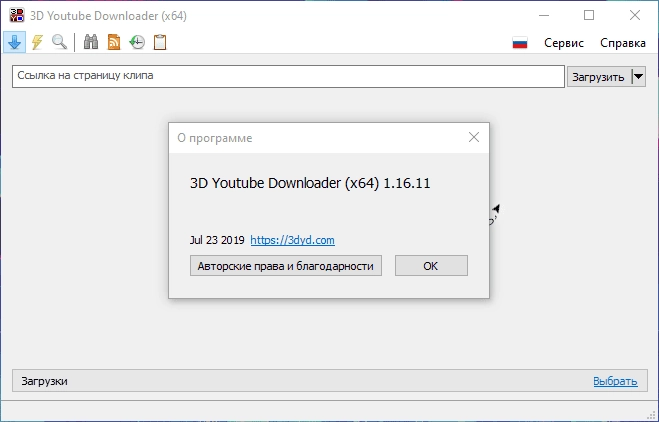The height and width of the screenshot is (422, 659).
Task: Click the version text 3D Youtube Downloader 1.16.11
Action: coord(310,183)
